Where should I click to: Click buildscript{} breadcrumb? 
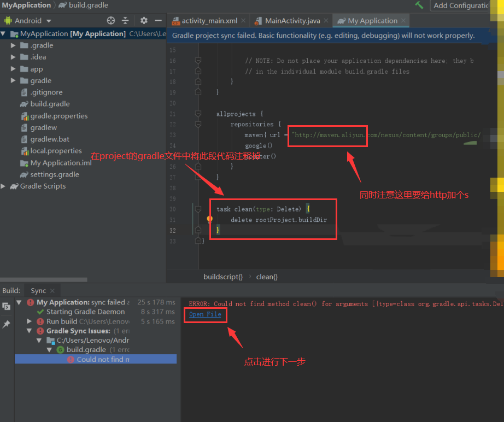[x=223, y=277]
